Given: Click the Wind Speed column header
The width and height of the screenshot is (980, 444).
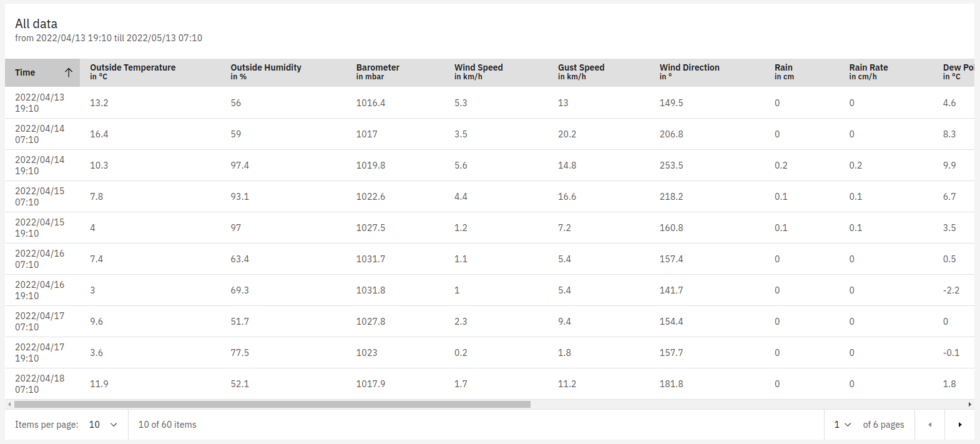Looking at the screenshot, I should click(x=478, y=72).
